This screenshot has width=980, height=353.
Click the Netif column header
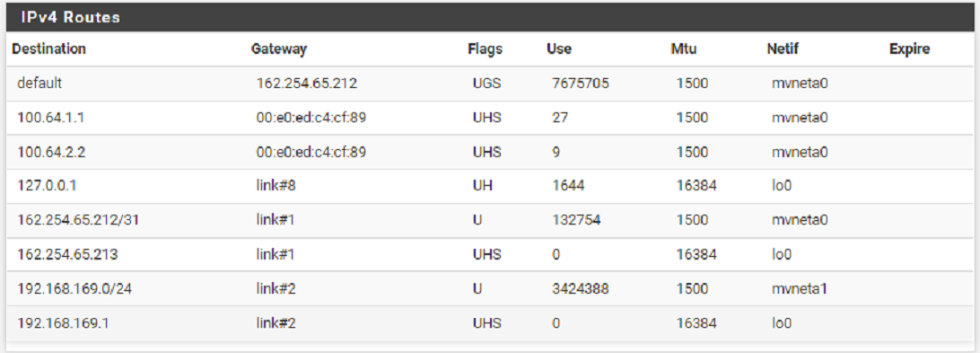pos(783,49)
